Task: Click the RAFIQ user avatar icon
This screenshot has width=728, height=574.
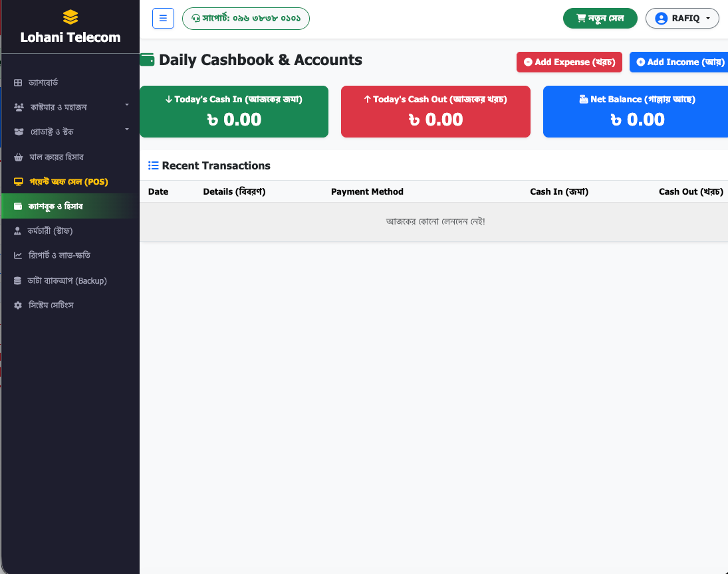Action: click(x=661, y=19)
